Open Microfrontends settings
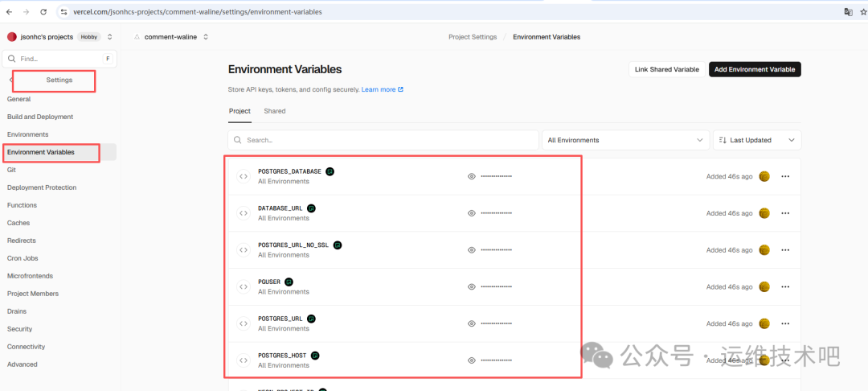Image resolution: width=868 pixels, height=391 pixels. tap(30, 276)
